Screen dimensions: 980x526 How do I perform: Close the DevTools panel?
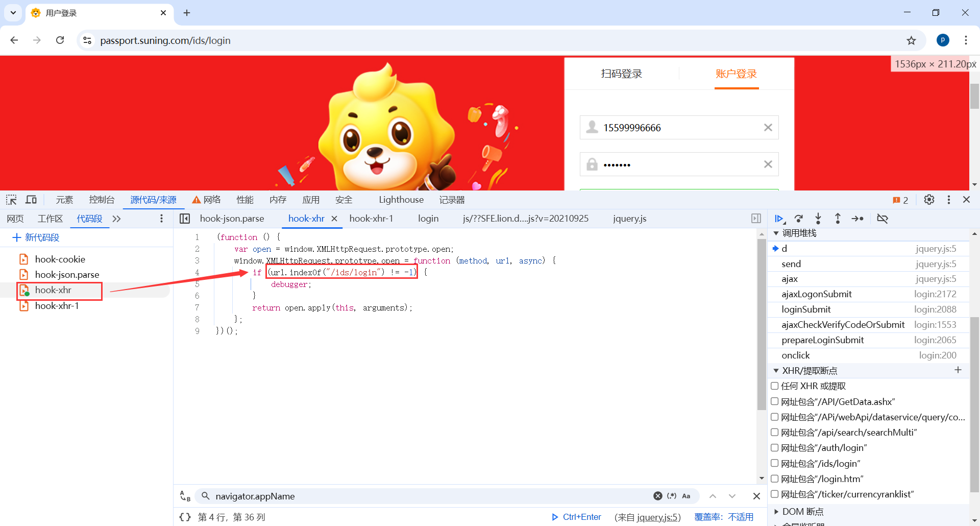(x=966, y=200)
